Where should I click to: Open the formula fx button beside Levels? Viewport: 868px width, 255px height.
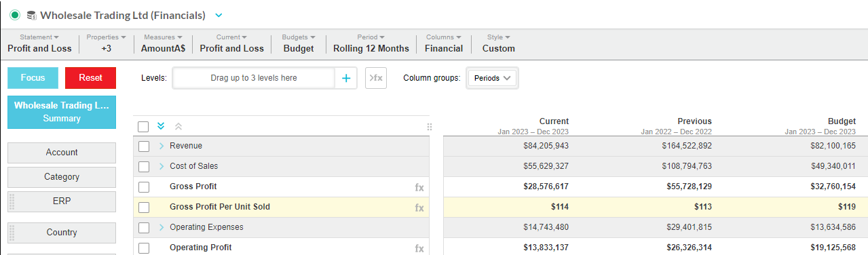pos(376,78)
